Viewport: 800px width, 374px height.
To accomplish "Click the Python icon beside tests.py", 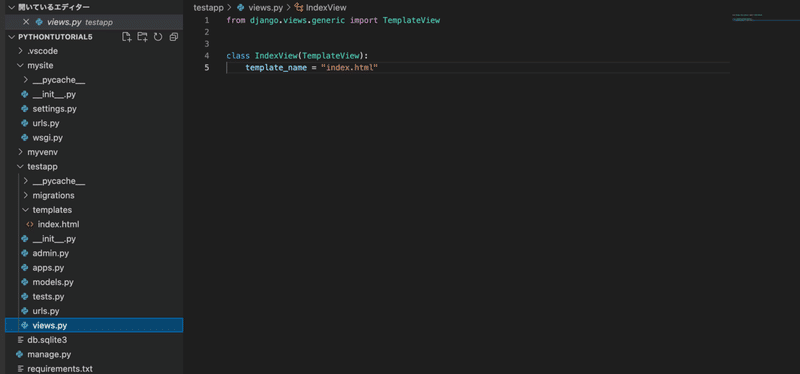I will (24, 296).
